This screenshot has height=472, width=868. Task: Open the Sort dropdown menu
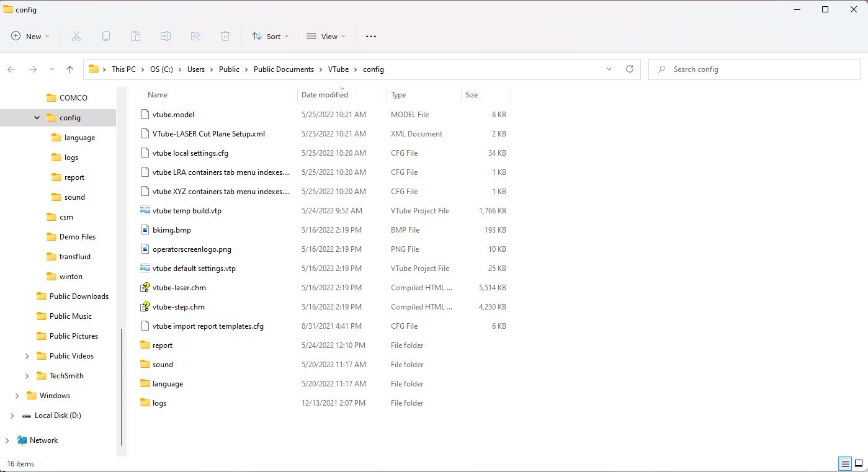270,37
